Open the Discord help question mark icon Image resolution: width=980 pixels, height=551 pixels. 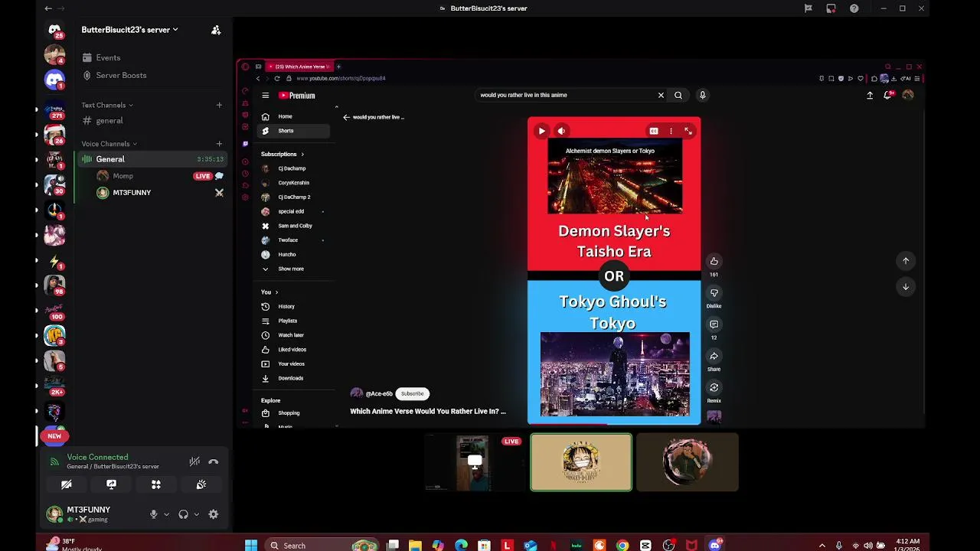click(x=854, y=8)
